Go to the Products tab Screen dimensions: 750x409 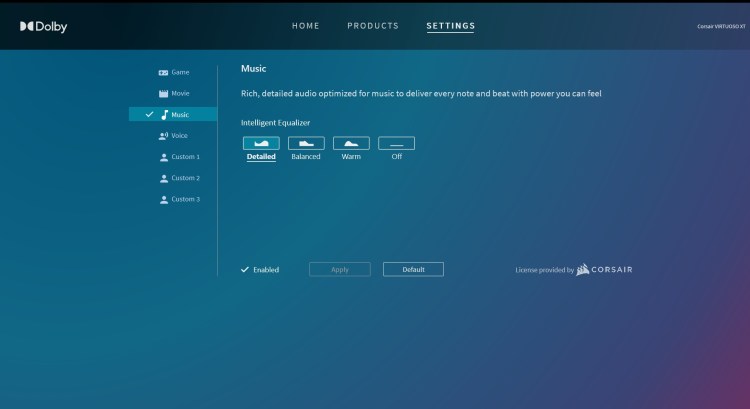[x=373, y=26]
